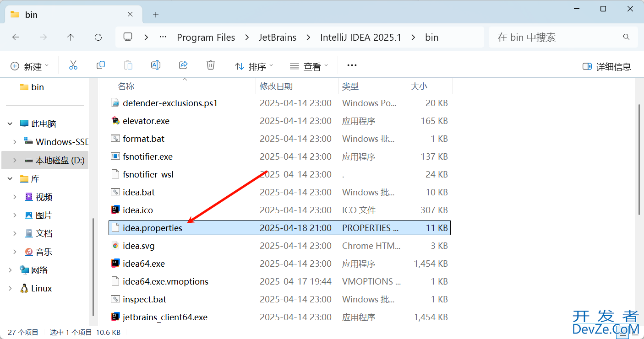Select defender-exclusions.ps1 file icon
This screenshot has height=339, width=644.
[115, 103]
